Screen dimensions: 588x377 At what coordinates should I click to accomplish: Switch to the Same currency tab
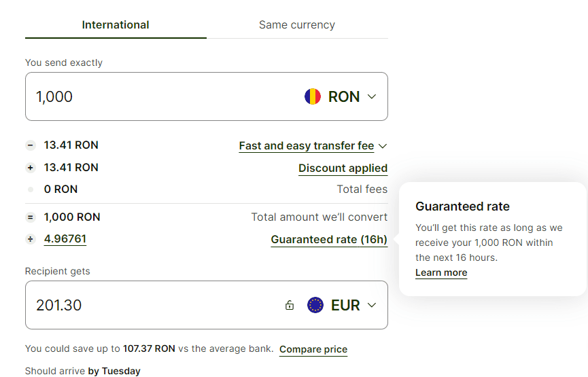click(297, 25)
